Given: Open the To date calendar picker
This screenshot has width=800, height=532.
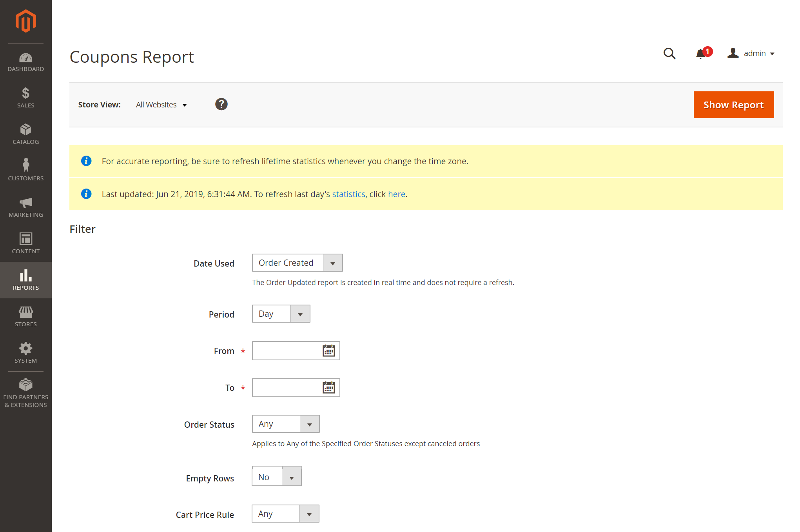Looking at the screenshot, I should (329, 387).
